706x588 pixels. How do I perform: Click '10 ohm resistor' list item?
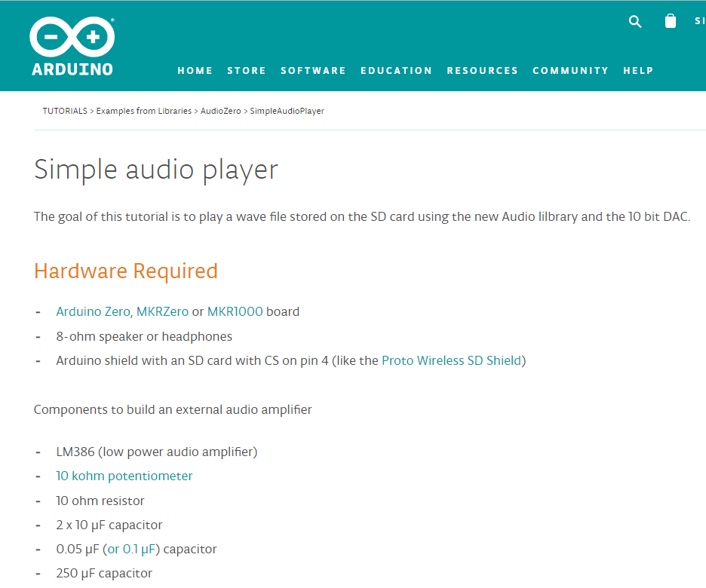point(100,501)
